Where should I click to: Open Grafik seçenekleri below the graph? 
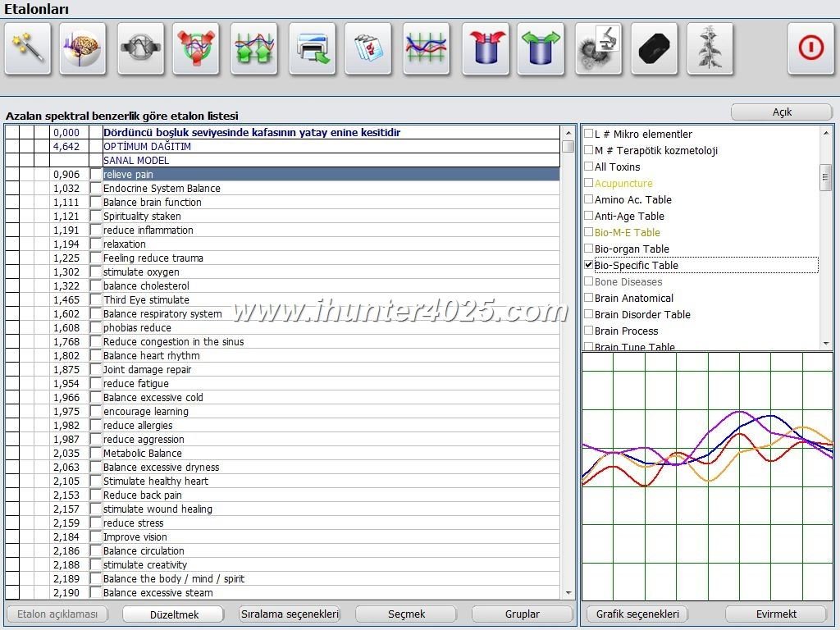tap(637, 614)
